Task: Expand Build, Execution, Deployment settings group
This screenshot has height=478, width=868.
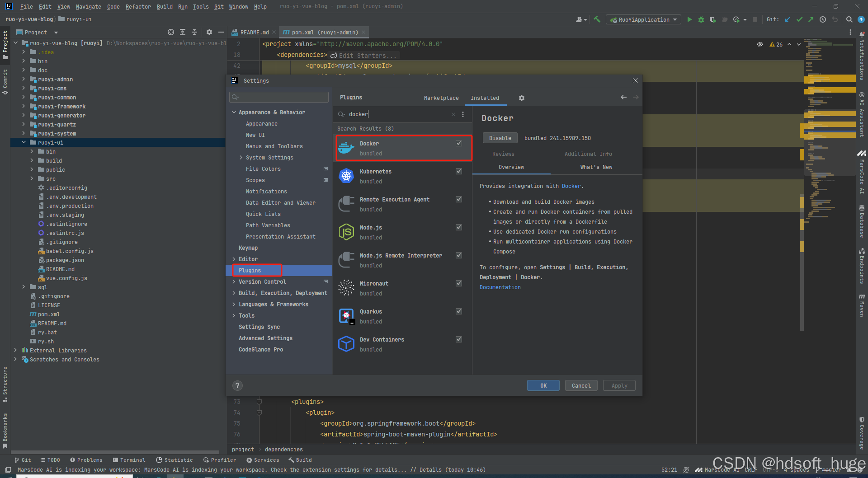Action: 234,293
